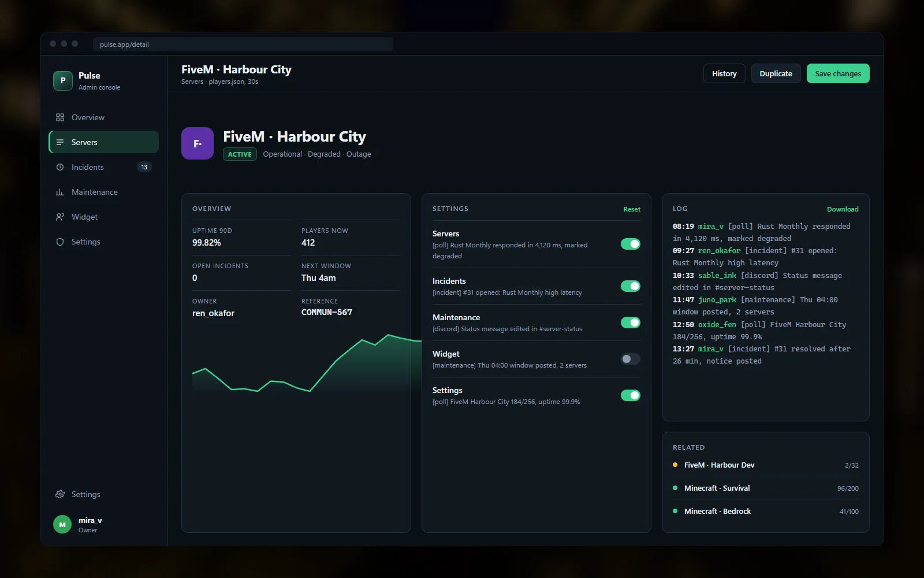Disable the Servers notifications toggle
924x578 pixels.
click(x=631, y=244)
